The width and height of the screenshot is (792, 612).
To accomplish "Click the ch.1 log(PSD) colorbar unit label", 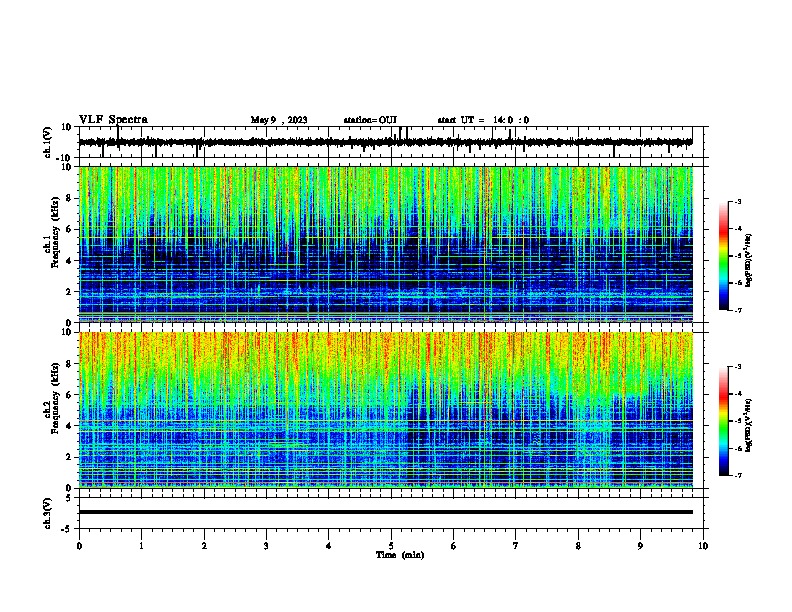I will tap(749, 261).
